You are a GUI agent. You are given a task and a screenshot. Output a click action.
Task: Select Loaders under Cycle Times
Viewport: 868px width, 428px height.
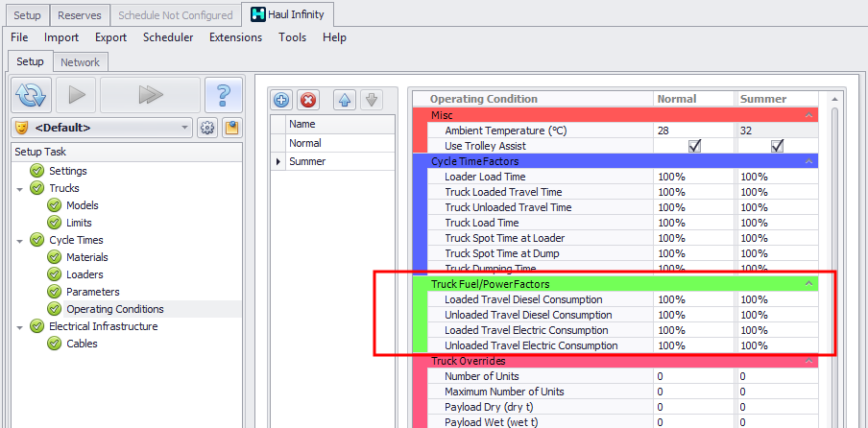84,274
